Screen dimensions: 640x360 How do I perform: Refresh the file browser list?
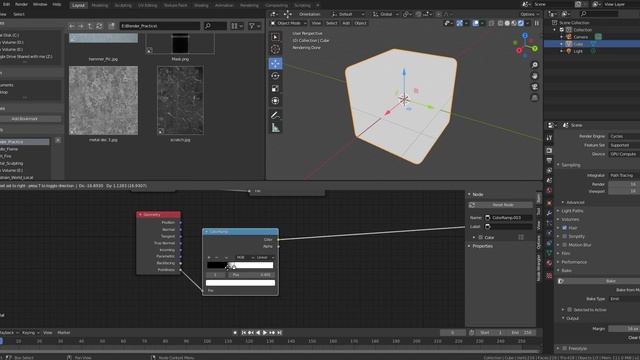[99, 26]
